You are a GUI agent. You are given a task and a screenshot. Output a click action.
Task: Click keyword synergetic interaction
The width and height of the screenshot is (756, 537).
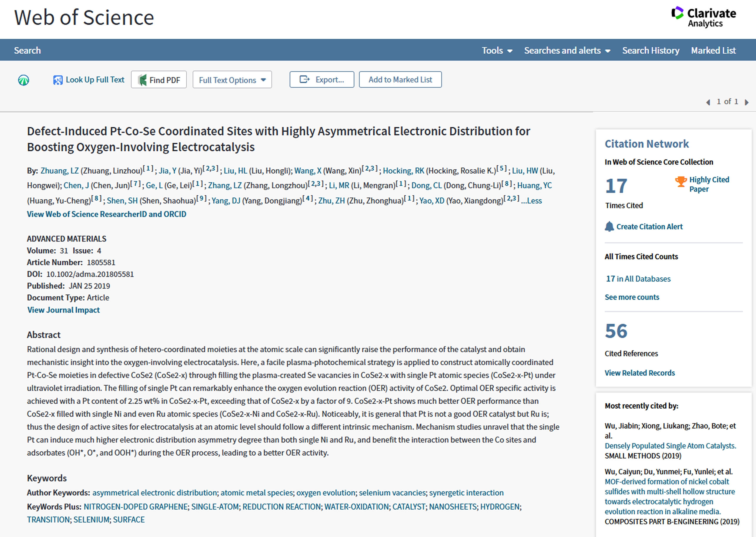point(466,493)
